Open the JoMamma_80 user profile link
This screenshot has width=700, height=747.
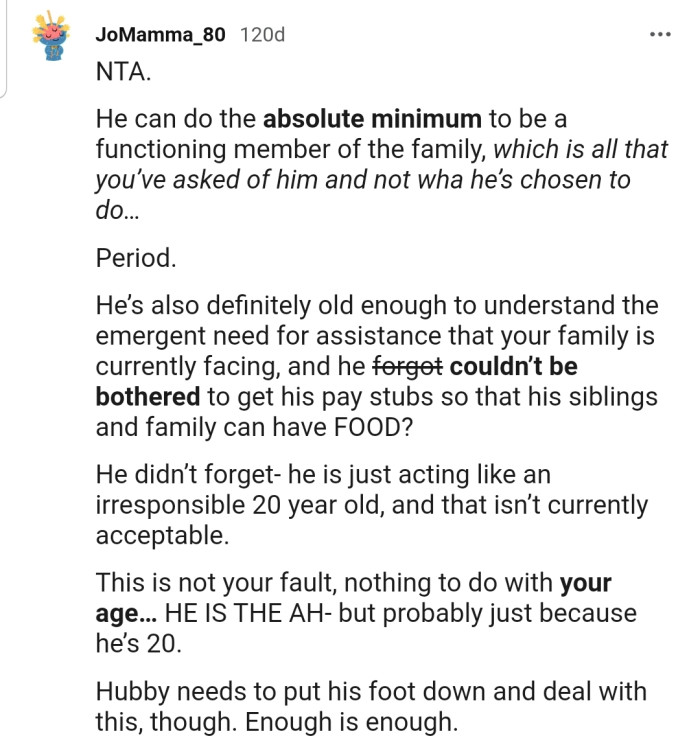(x=162, y=35)
